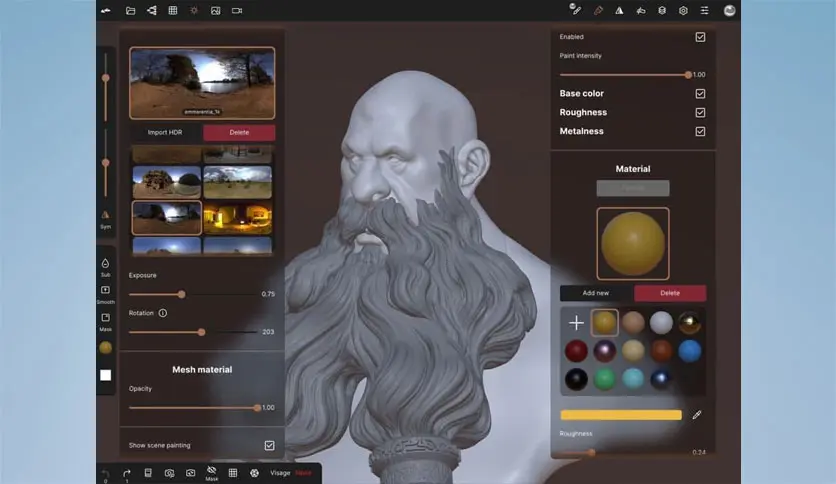
Task: Open the painting brush menu
Action: tap(598, 11)
